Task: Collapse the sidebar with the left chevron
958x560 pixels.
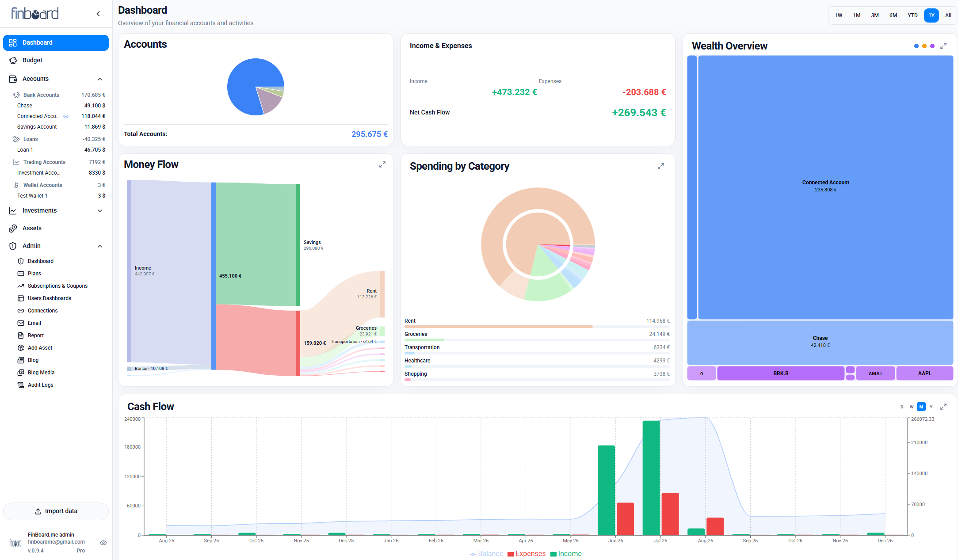Action: tap(98, 14)
